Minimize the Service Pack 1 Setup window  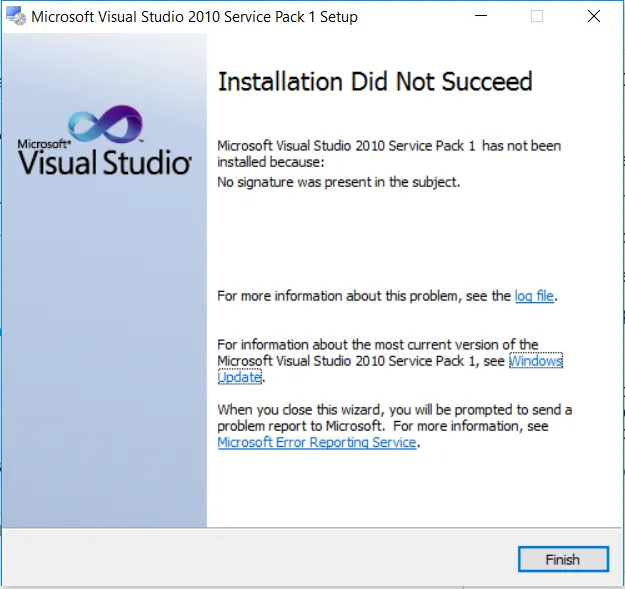pos(481,16)
